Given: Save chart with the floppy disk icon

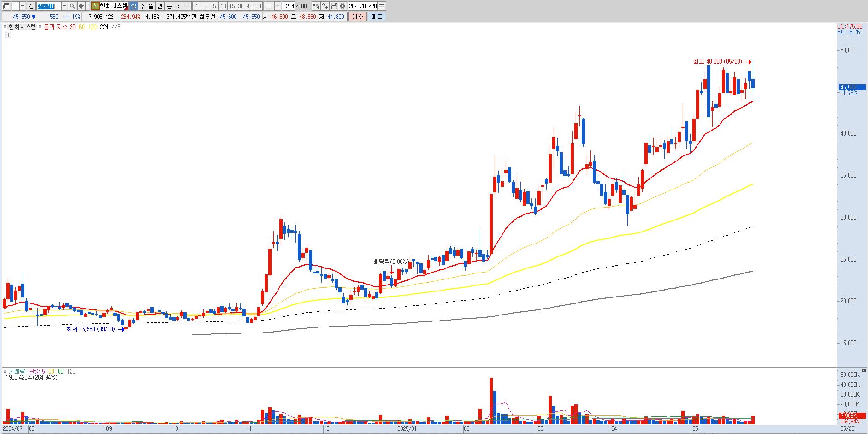Looking at the screenshot, I should click(x=334, y=6).
